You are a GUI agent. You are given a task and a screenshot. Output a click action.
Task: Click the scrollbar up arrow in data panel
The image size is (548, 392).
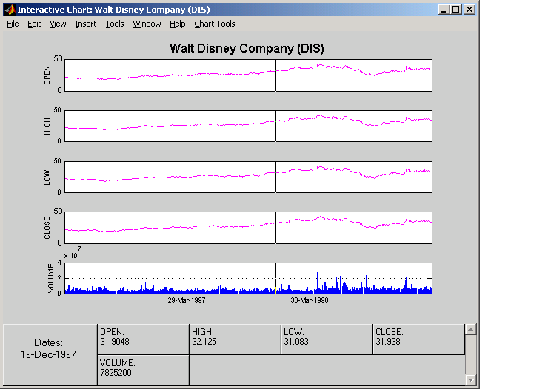(471, 329)
